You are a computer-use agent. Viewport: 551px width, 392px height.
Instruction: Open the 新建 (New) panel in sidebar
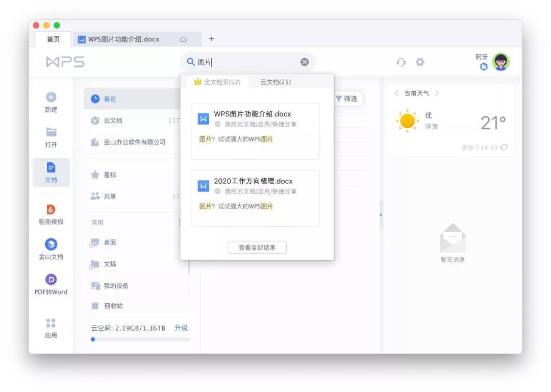tap(51, 102)
